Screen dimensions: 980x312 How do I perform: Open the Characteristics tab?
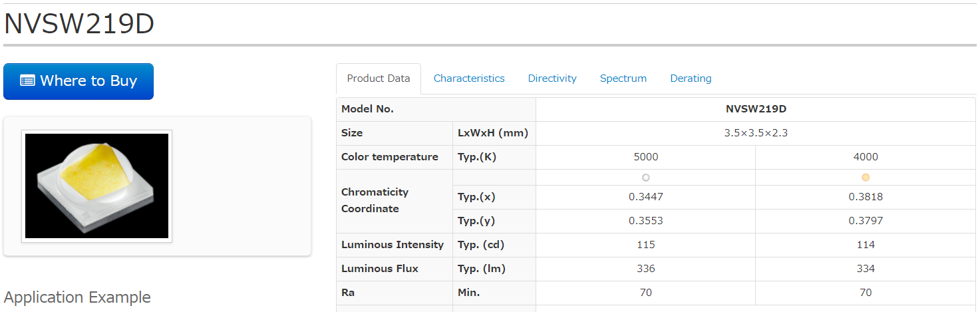[x=469, y=78]
